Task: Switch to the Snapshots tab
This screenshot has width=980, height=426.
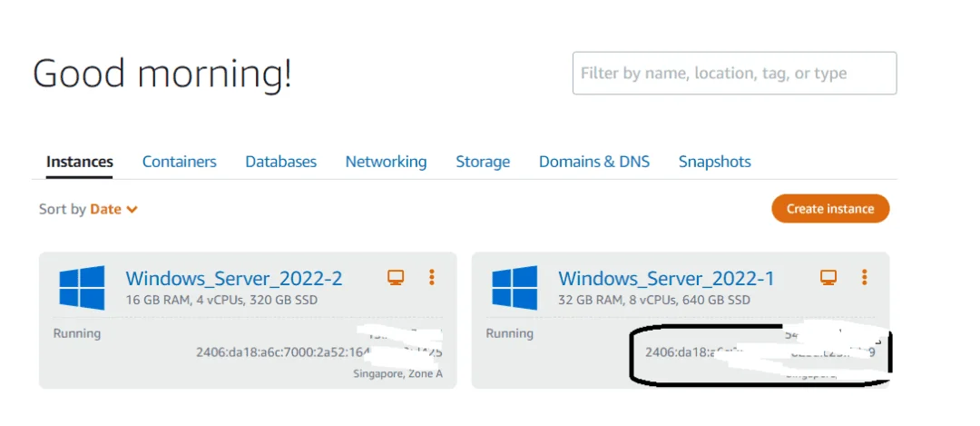Action: [715, 162]
